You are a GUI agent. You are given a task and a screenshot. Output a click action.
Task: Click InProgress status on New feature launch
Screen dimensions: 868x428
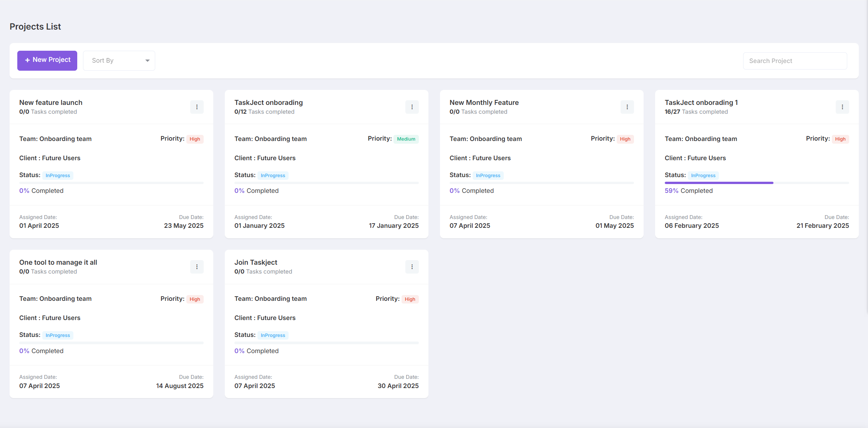tap(58, 176)
